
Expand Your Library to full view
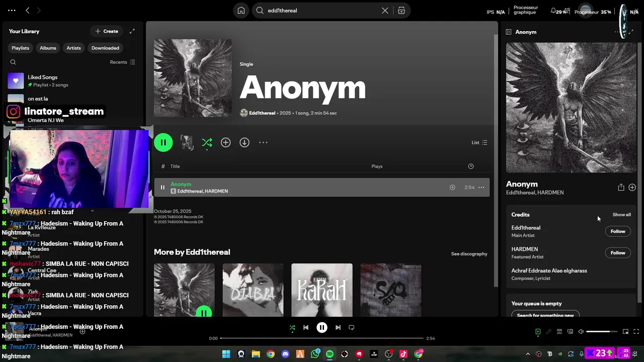pyautogui.click(x=132, y=31)
